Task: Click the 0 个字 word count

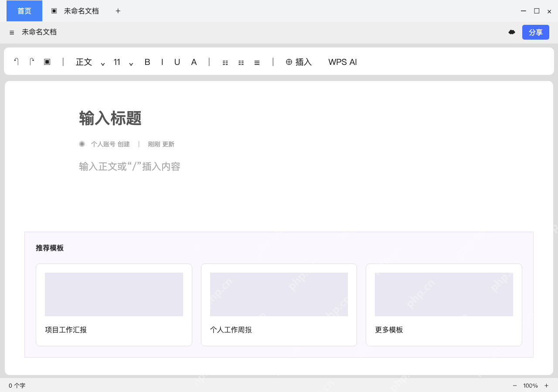Action: 17,385
